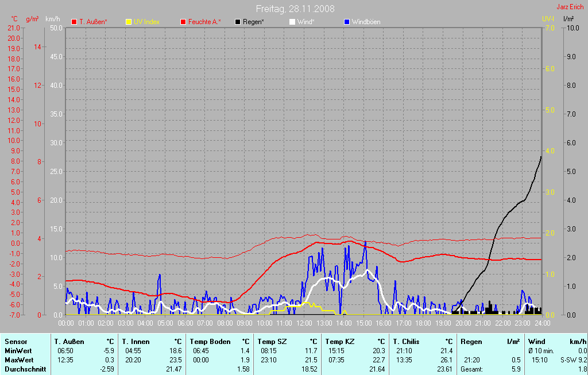Select the 'Wind*' legend label
The height and width of the screenshot is (375, 588).
[305, 22]
